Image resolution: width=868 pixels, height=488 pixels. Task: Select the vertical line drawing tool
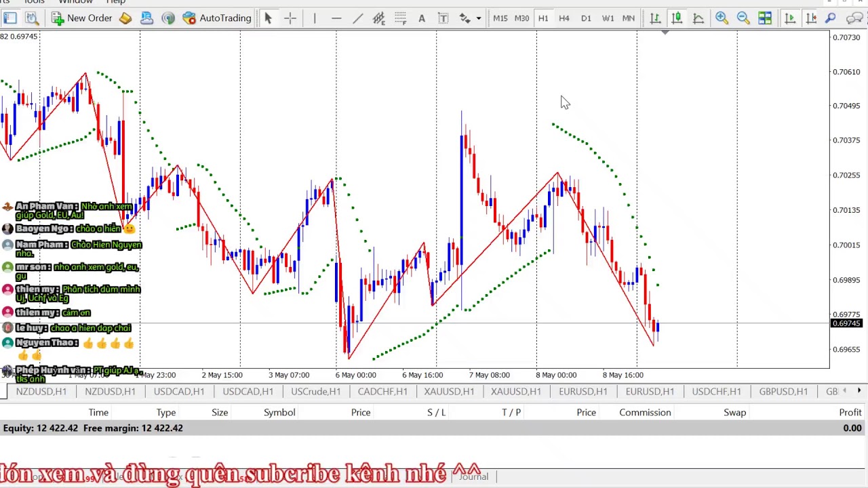click(x=315, y=18)
